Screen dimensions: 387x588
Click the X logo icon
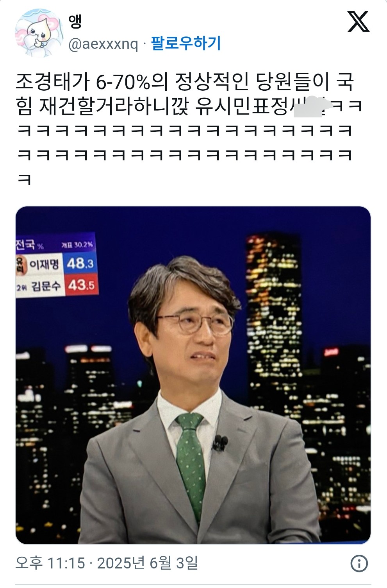tap(358, 22)
